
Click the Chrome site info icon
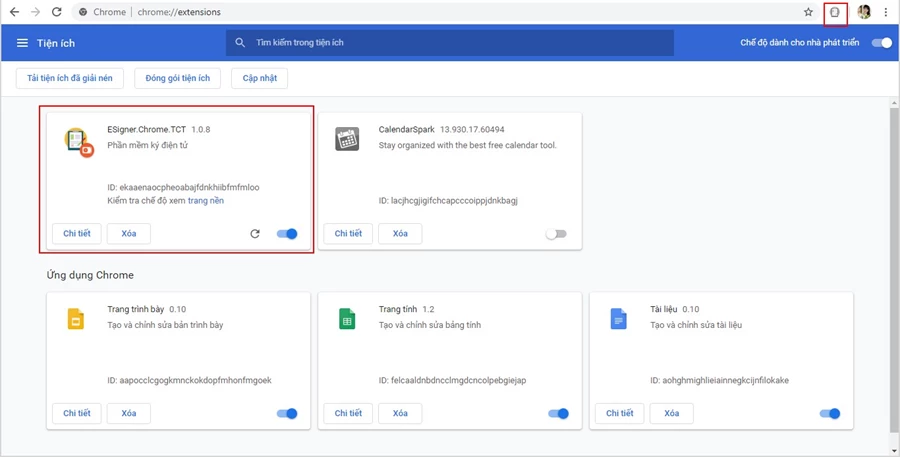tap(83, 12)
